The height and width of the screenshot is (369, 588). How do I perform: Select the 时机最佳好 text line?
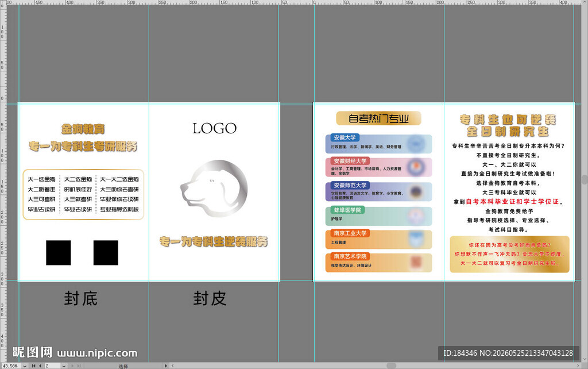coord(78,190)
